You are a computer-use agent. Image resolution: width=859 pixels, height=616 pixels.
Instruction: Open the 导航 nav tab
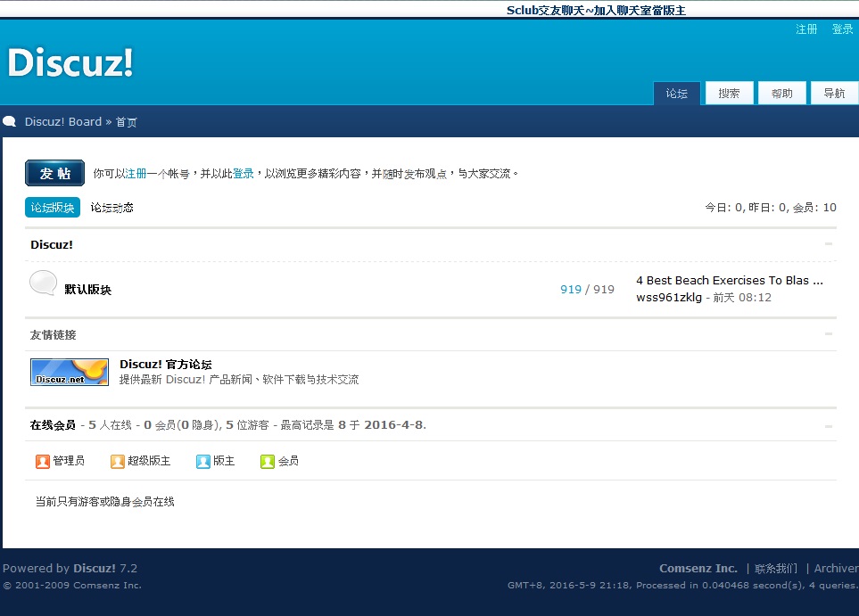[834, 93]
